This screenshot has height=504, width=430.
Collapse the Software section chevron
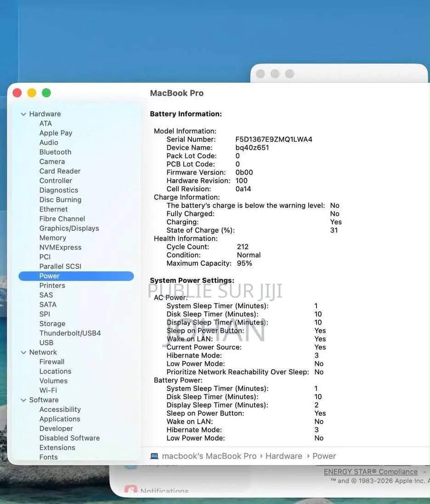23,400
